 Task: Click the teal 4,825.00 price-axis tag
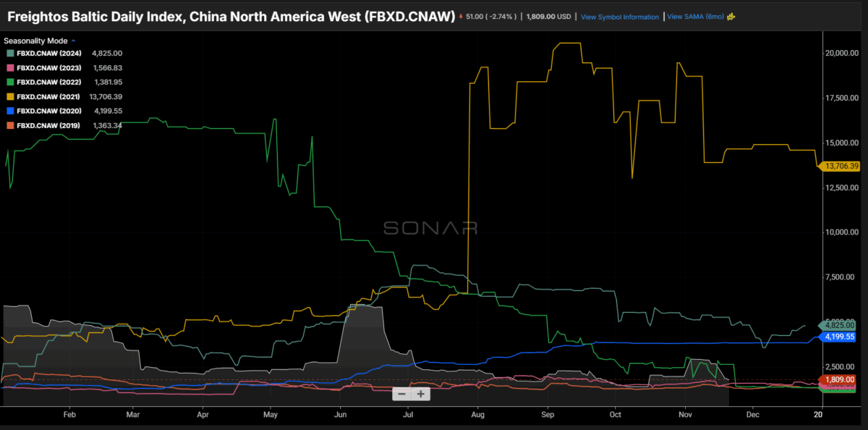pos(836,326)
